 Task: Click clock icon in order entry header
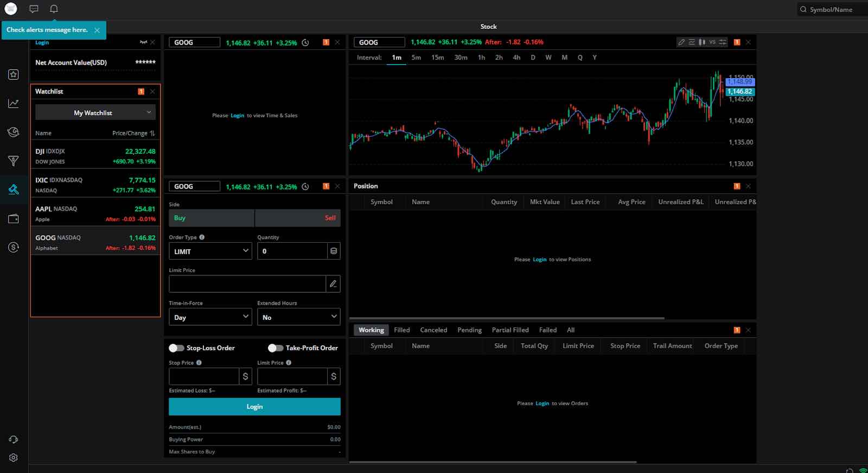click(x=305, y=187)
